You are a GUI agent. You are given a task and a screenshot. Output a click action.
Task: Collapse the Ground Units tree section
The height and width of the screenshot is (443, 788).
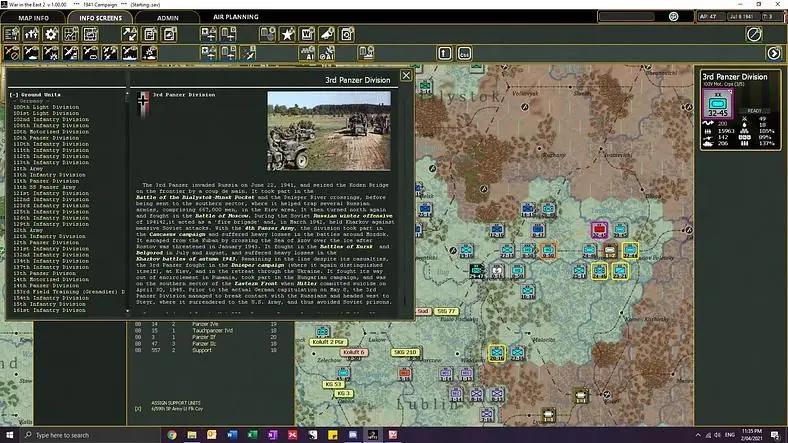tap(14, 94)
